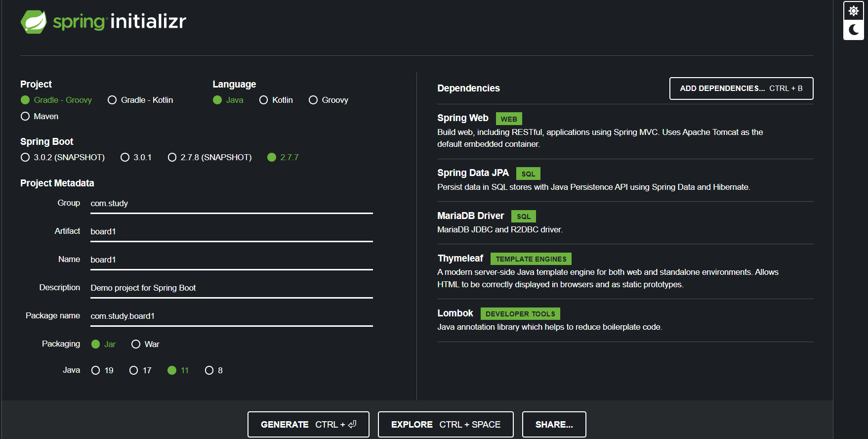Select Java version 17
868x439 pixels.
point(140,370)
